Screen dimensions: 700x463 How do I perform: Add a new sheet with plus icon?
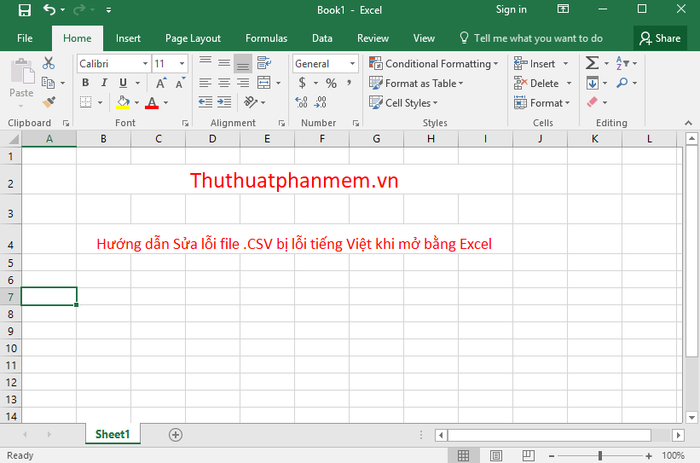point(176,434)
